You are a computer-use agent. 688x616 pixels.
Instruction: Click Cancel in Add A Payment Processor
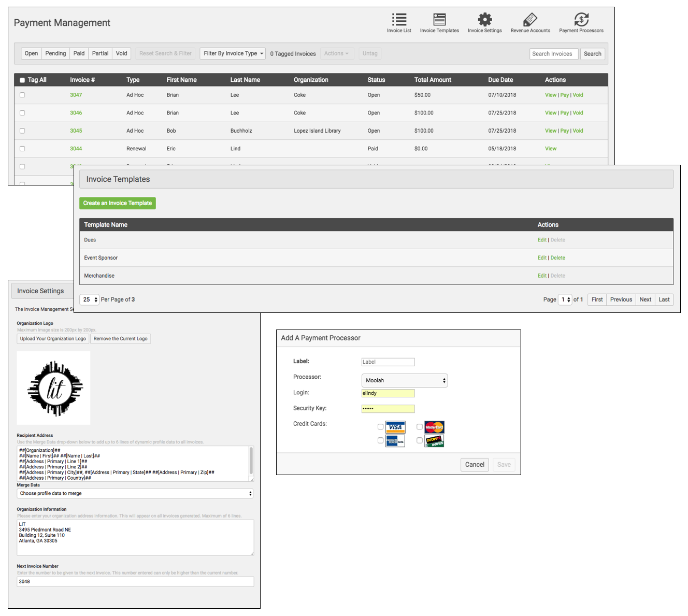point(475,465)
